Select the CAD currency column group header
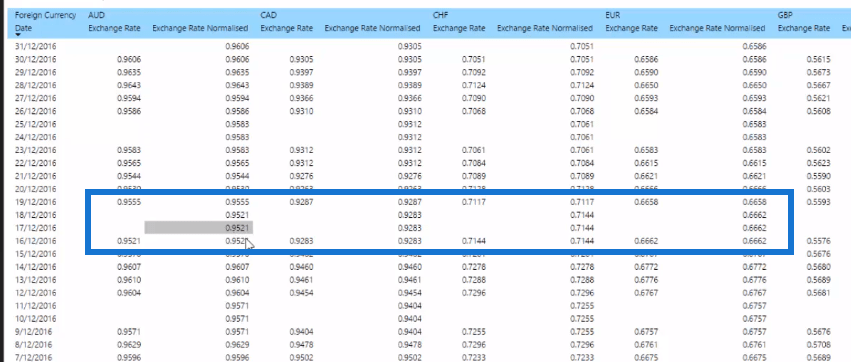This screenshot has height=362, width=851. pyautogui.click(x=268, y=15)
